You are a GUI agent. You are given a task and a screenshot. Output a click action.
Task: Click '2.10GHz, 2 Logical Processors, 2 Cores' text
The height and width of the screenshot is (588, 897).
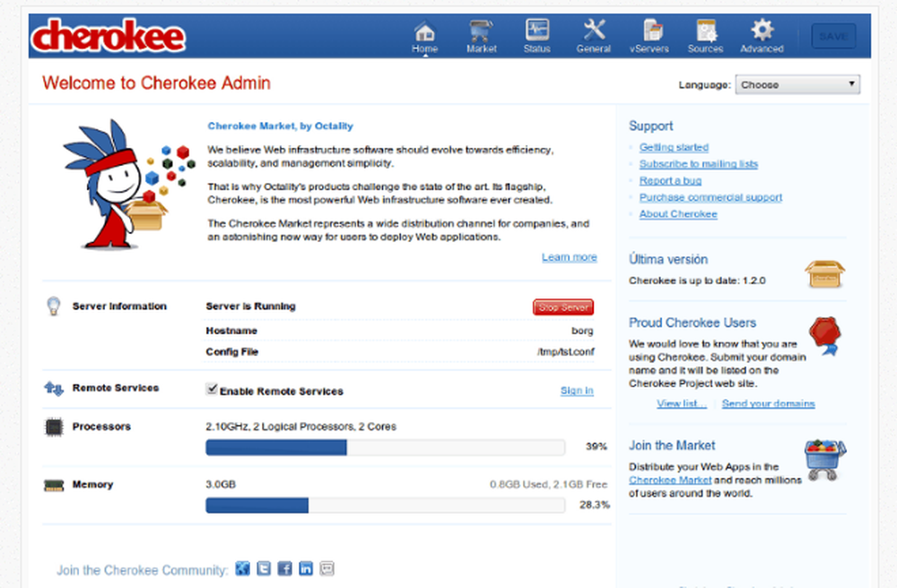pyautogui.click(x=300, y=427)
